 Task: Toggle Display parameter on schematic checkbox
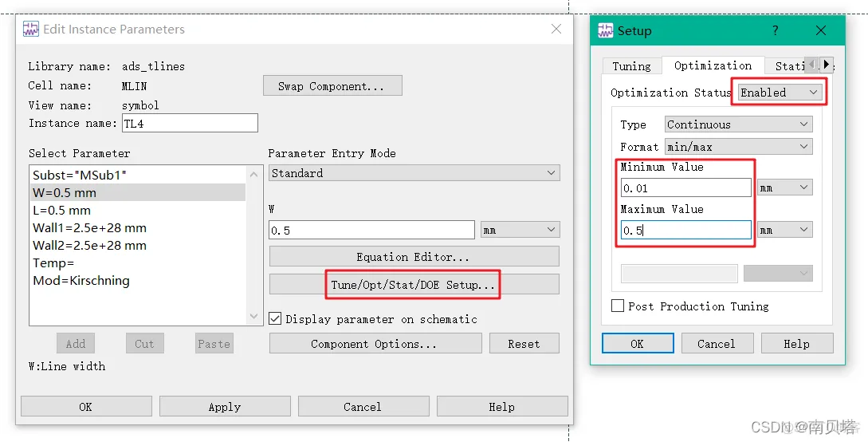275,318
